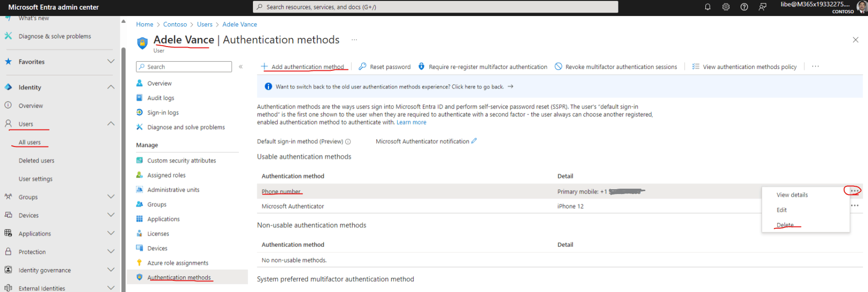
Task: Focus the resource menu Search field
Action: [184, 66]
